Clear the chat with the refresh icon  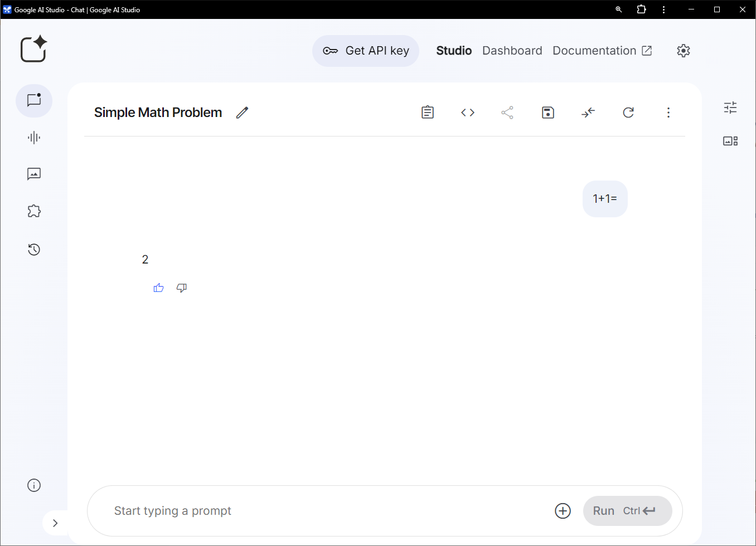click(628, 112)
